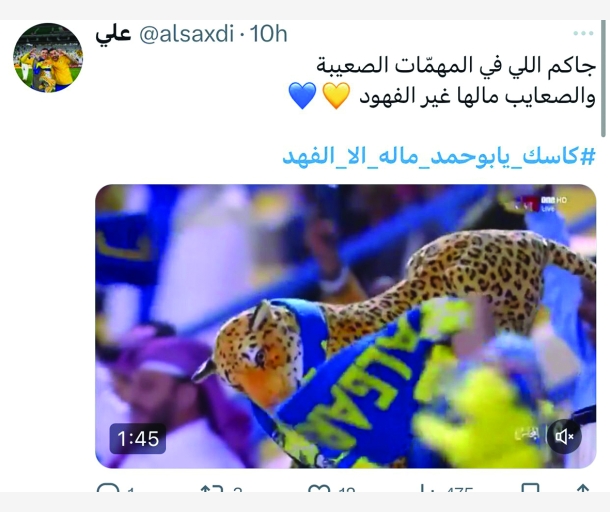Open the three-dot more options menu
610x512 pixels.
[583, 33]
